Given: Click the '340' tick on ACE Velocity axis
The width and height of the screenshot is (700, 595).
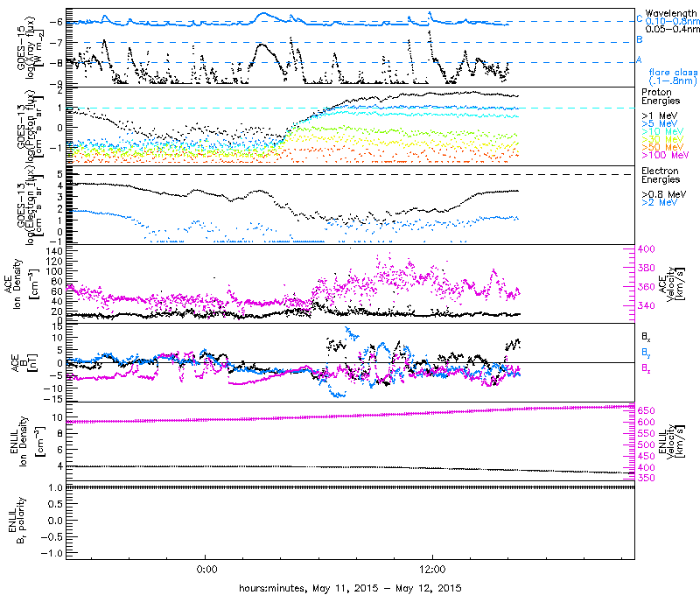Looking at the screenshot, I should click(x=647, y=305).
